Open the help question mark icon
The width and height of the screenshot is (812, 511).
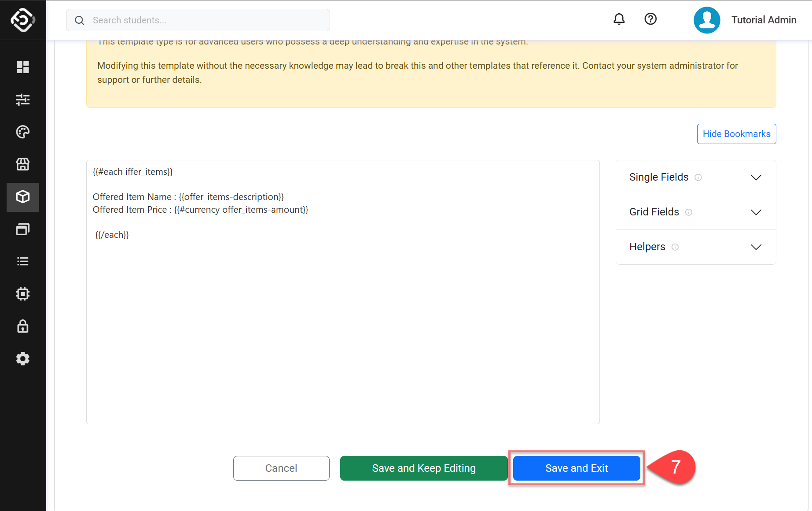[x=650, y=19]
